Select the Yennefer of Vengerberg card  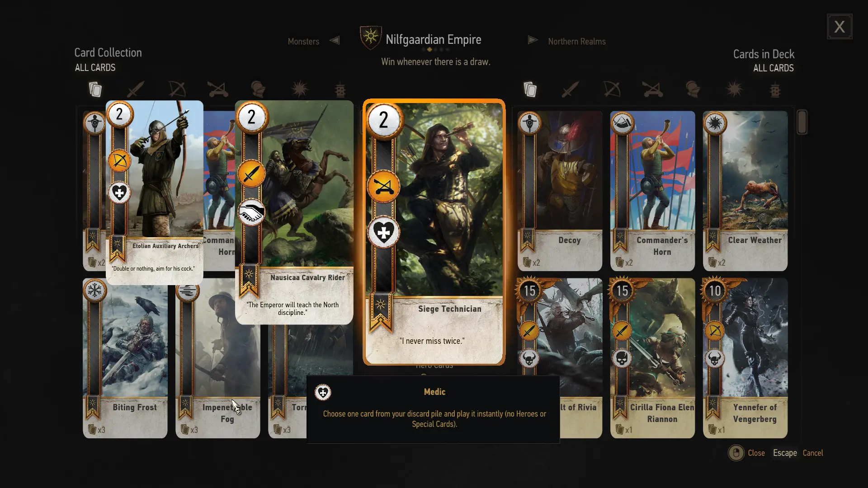(x=745, y=358)
